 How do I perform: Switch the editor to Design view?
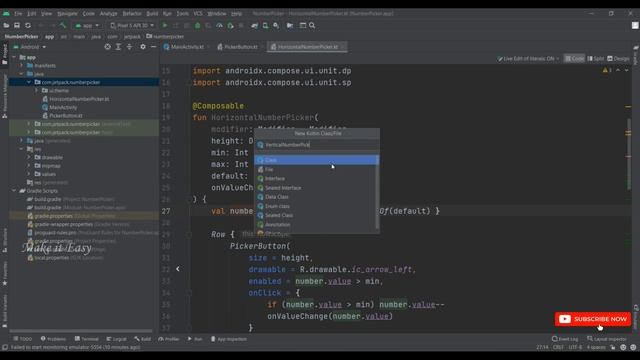click(x=618, y=59)
